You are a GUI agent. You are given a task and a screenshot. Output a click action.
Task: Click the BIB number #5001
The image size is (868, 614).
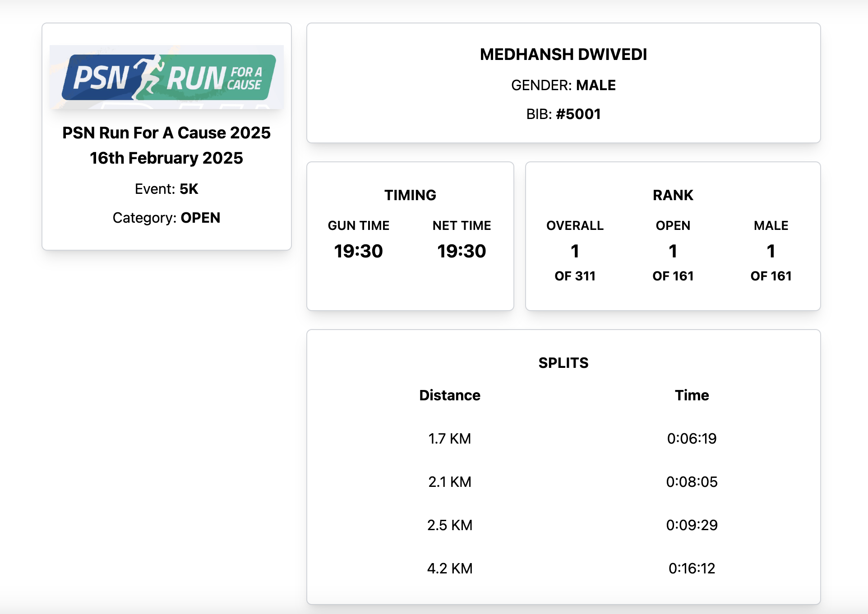click(578, 114)
